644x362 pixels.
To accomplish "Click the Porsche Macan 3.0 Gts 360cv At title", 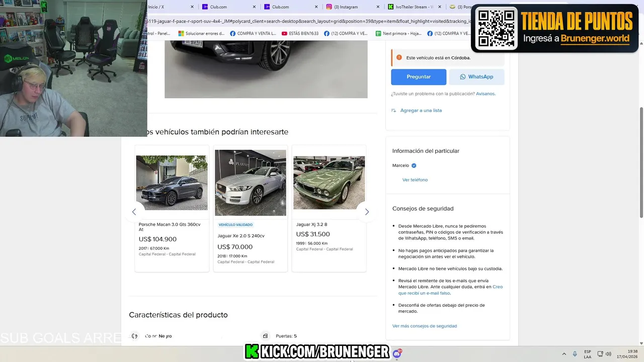I will (170, 227).
